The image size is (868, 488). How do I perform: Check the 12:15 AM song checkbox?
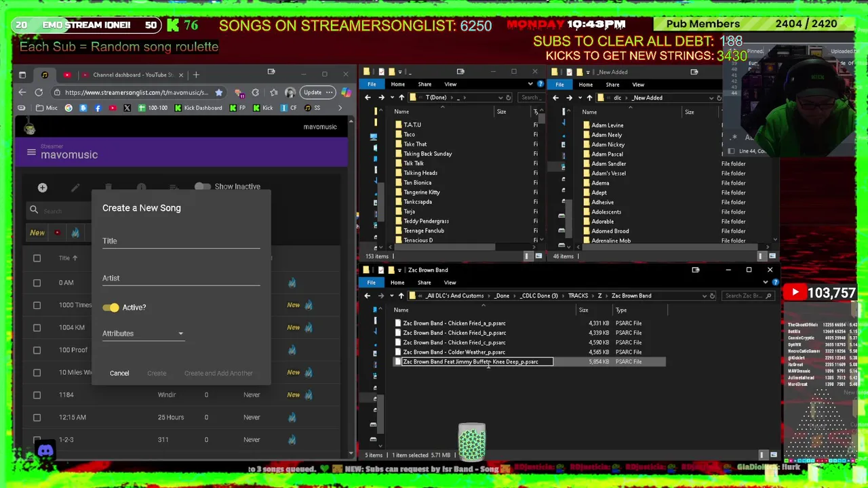pyautogui.click(x=37, y=417)
